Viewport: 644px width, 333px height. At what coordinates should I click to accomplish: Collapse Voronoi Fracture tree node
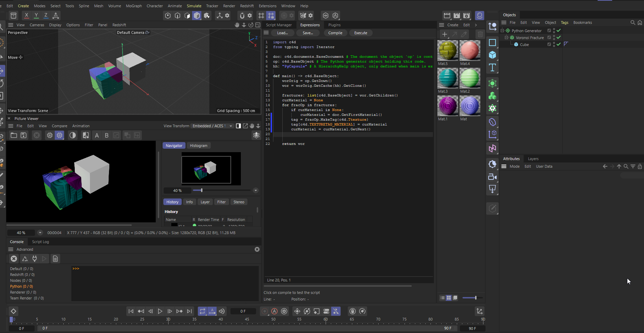[507, 37]
